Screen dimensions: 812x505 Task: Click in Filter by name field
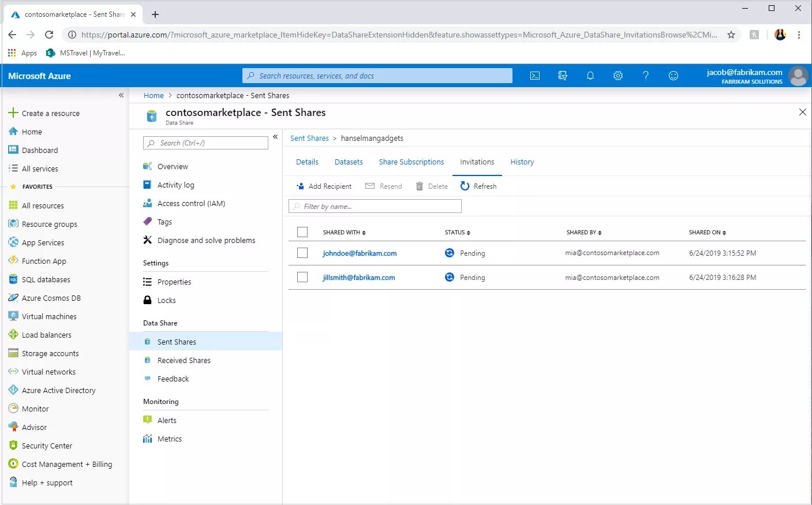click(x=375, y=206)
